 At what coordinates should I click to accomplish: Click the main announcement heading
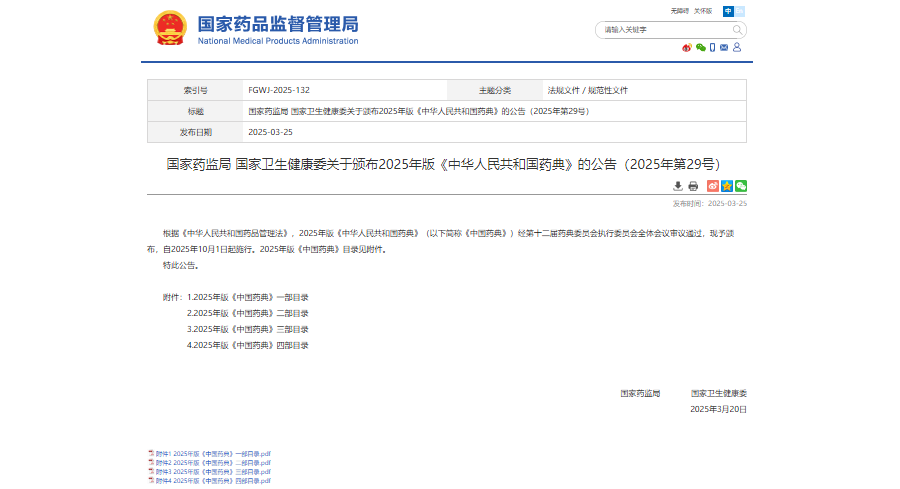[x=443, y=165]
